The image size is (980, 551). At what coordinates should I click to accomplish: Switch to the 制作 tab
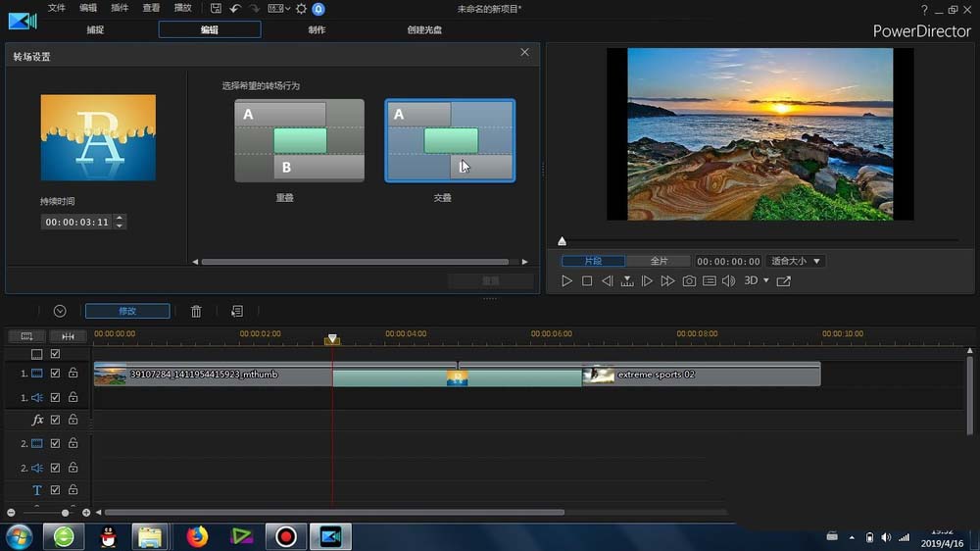tap(317, 30)
